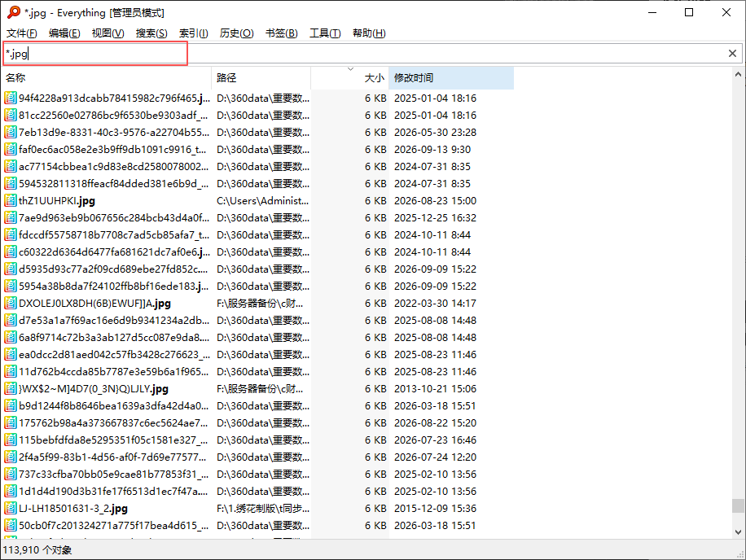Sort by the 修改时间 column header
The width and height of the screenshot is (746, 560).
[x=451, y=78]
